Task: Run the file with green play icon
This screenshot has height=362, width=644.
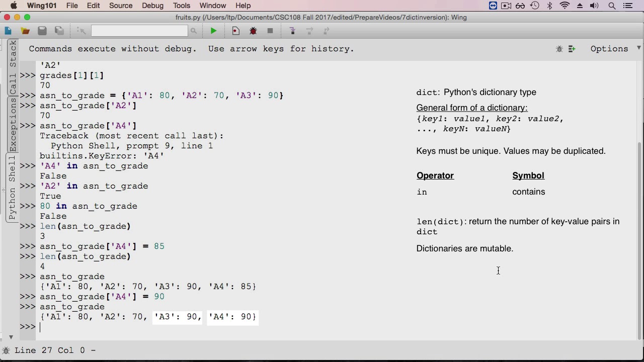Action: coord(213,31)
